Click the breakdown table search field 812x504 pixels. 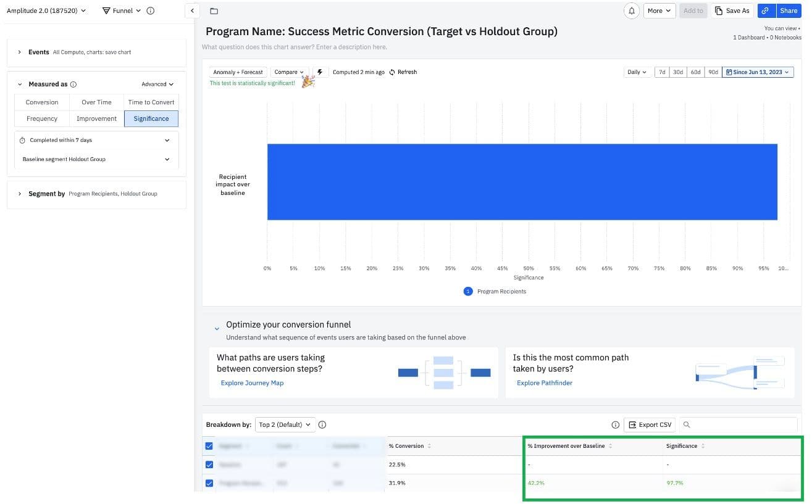click(741, 424)
